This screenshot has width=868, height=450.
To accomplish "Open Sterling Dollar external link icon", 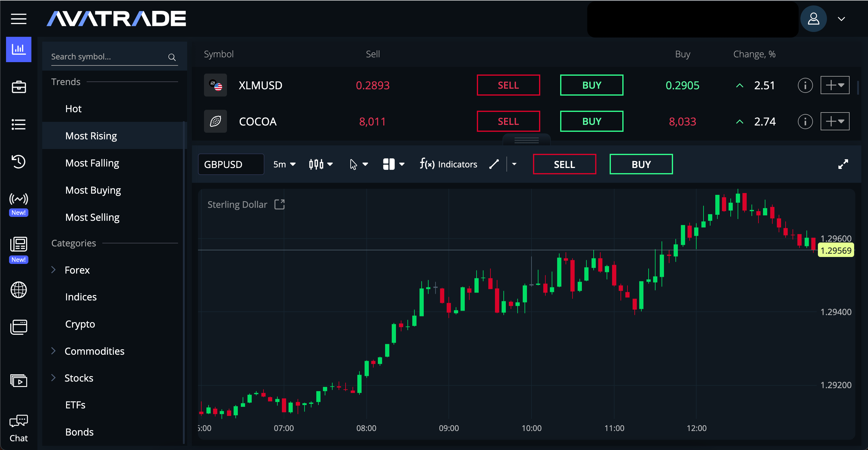I will point(279,204).
